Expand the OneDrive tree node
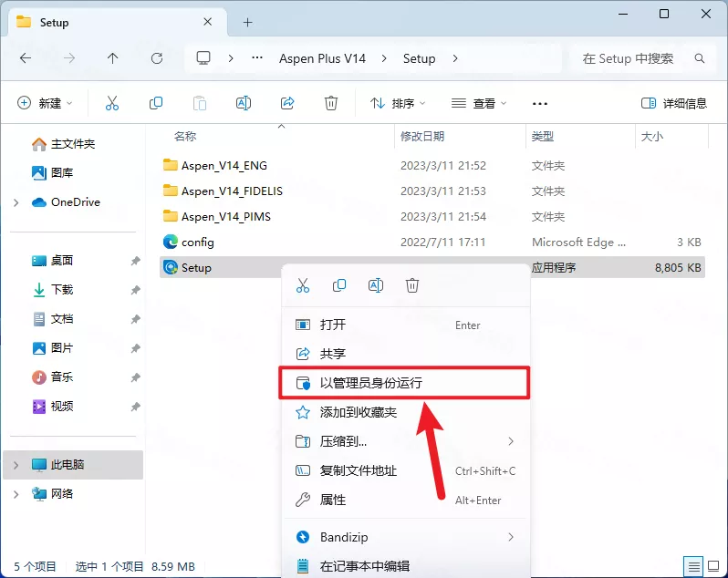The image size is (728, 578). [16, 202]
